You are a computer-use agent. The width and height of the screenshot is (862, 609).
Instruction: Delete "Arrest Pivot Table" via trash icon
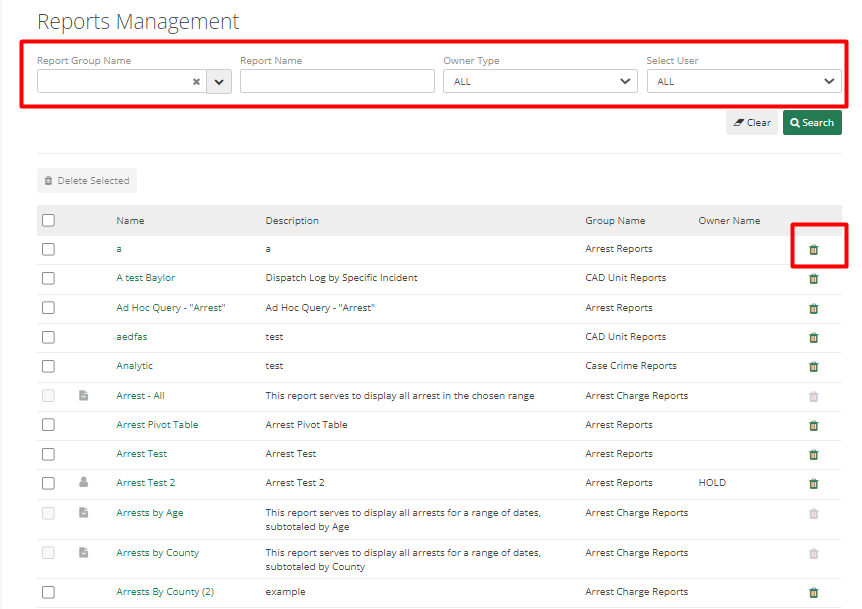click(x=813, y=424)
